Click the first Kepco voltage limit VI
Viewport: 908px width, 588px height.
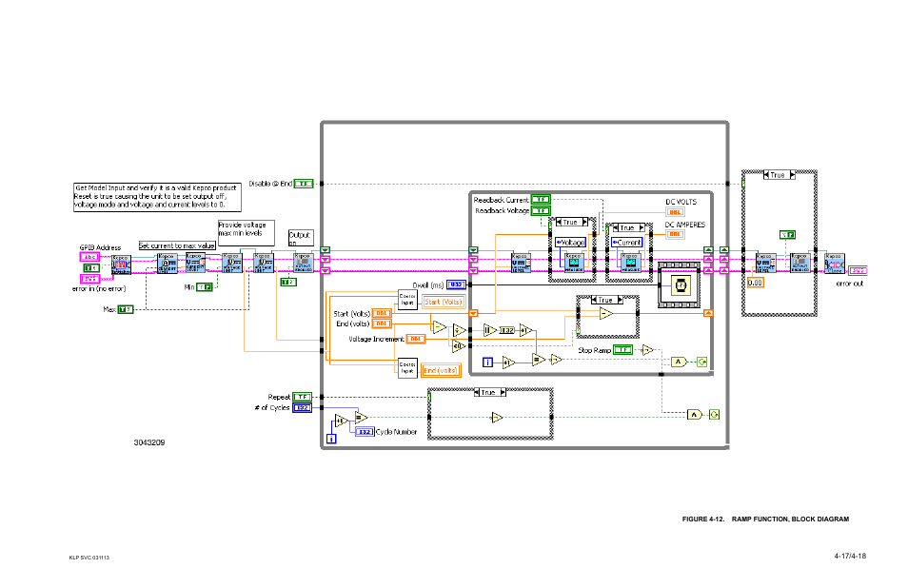coord(232,264)
